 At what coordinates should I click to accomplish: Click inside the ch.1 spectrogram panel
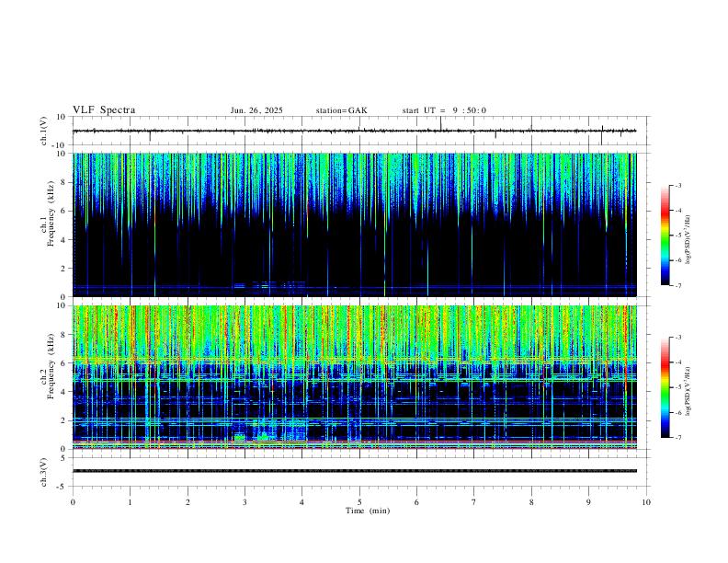coord(354,224)
